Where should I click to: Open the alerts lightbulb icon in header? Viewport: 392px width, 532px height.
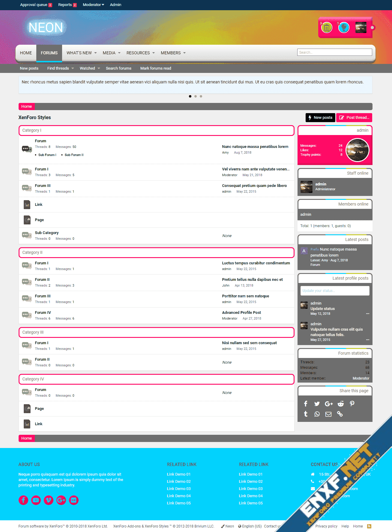(344, 28)
